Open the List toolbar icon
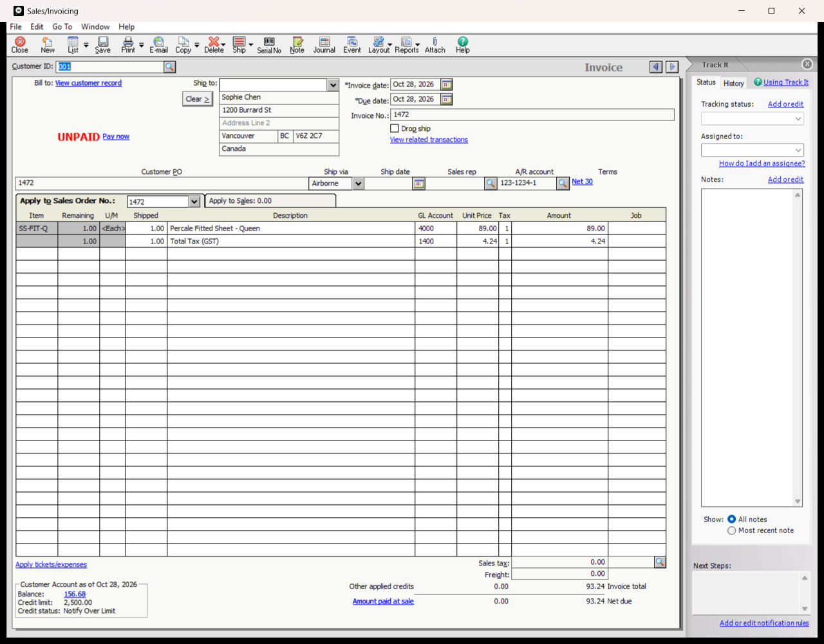 [73, 45]
